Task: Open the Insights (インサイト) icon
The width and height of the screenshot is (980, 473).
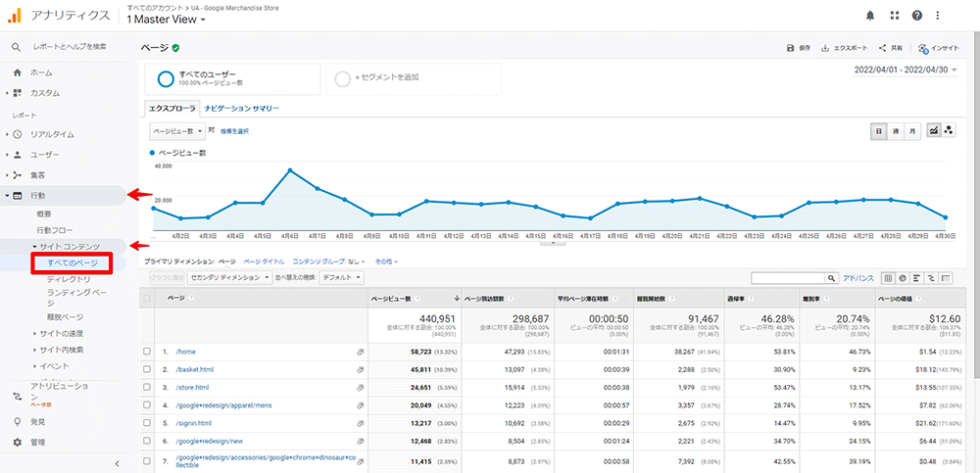Action: tap(923, 48)
